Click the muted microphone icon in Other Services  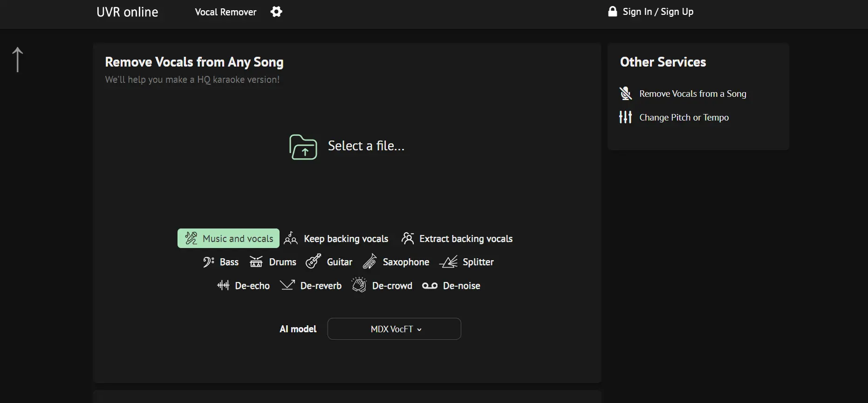(x=626, y=94)
